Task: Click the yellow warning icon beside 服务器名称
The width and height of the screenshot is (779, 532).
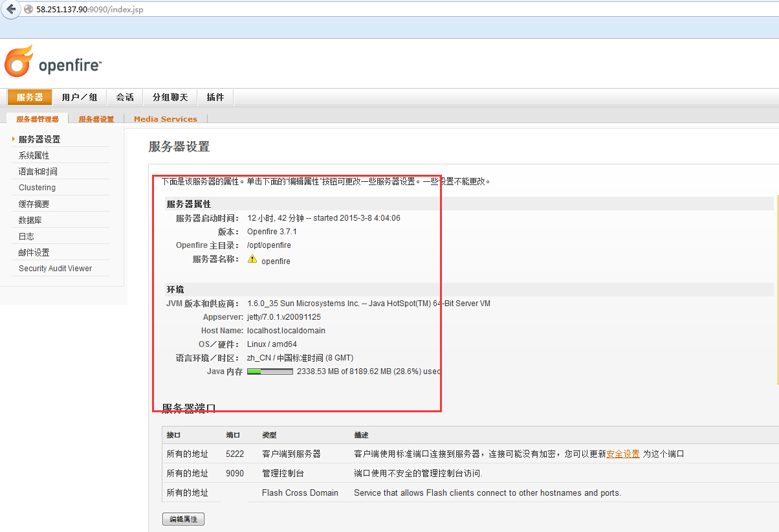Action: 252,259
